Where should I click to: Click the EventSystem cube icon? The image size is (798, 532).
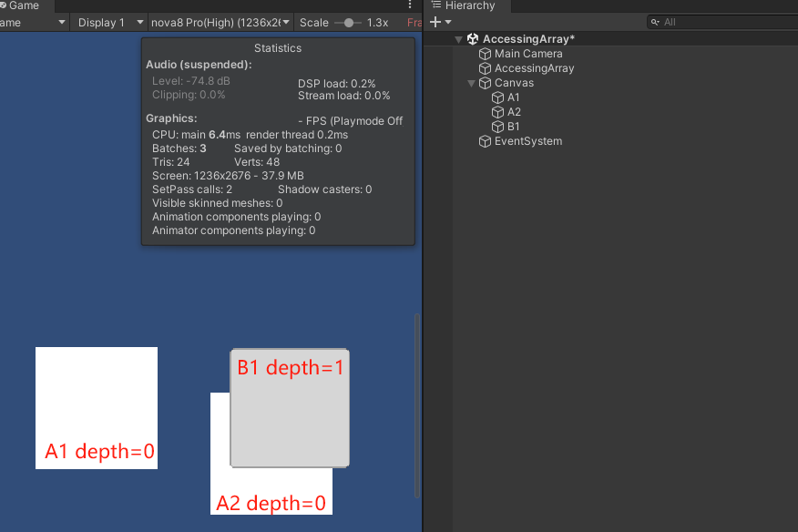[x=485, y=141]
